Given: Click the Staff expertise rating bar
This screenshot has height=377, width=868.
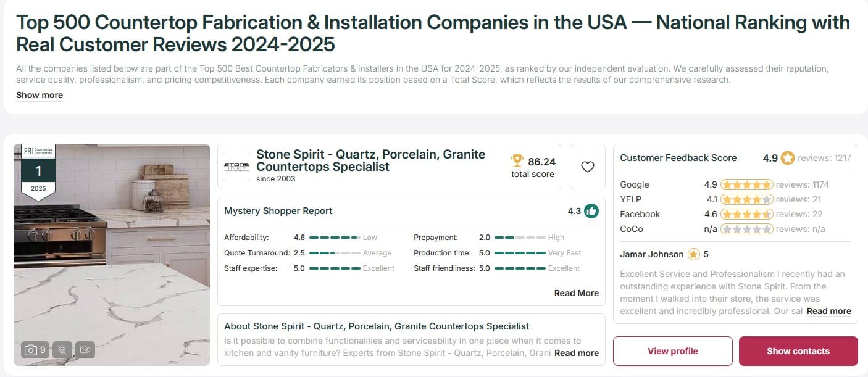Looking at the screenshot, I should click(x=335, y=268).
